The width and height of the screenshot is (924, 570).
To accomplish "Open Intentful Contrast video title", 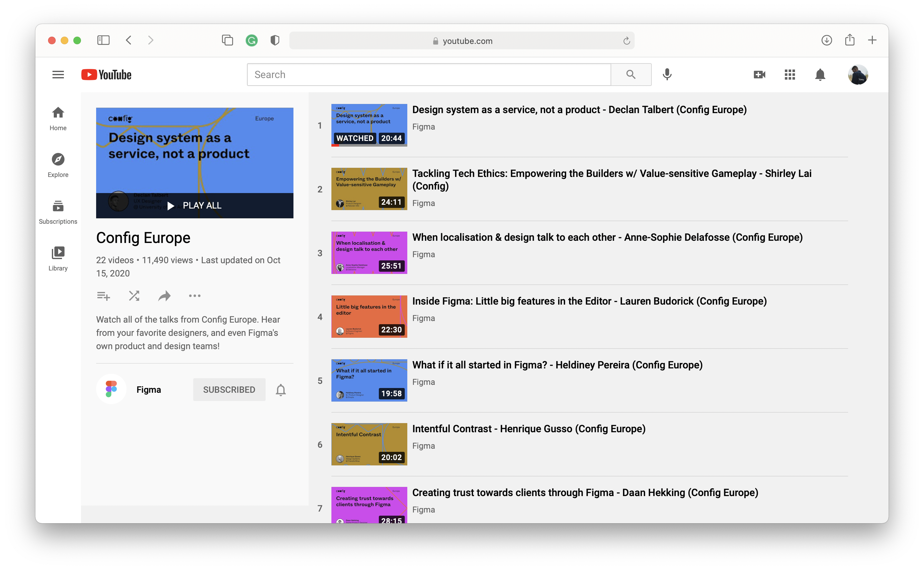I will (529, 429).
